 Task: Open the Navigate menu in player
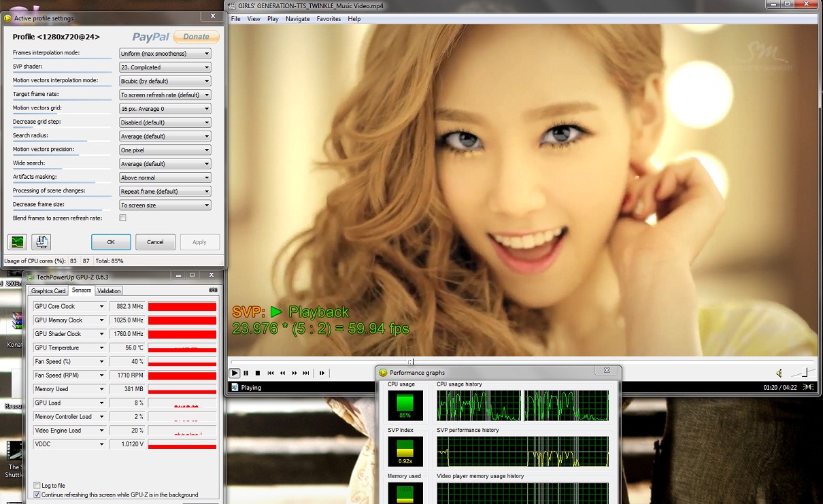click(297, 19)
